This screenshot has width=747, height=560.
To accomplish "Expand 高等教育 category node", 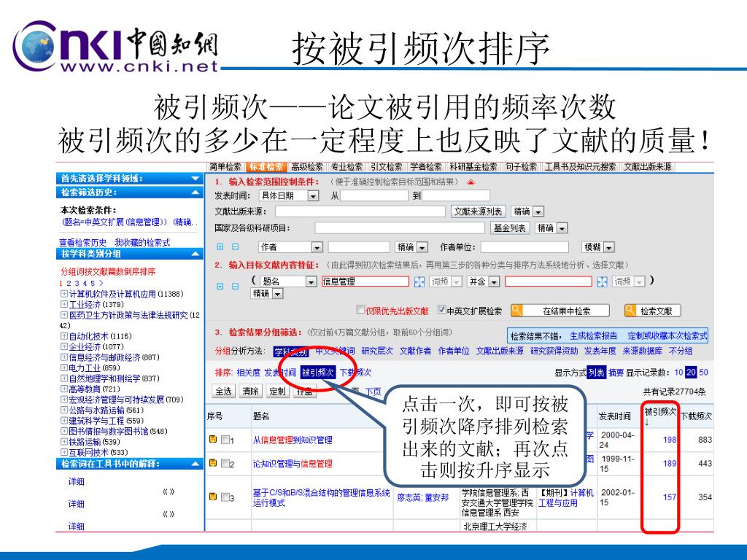I will (64, 389).
